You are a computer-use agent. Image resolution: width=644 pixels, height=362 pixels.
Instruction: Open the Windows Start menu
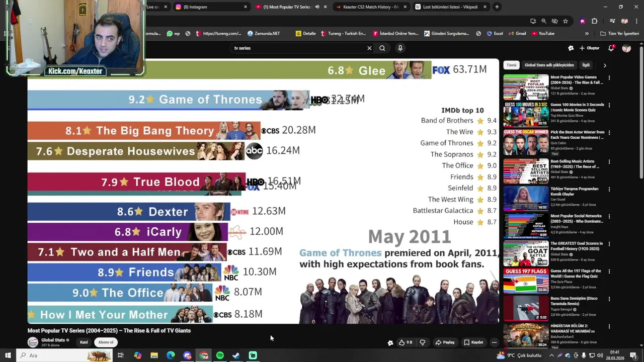pyautogui.click(x=8, y=355)
